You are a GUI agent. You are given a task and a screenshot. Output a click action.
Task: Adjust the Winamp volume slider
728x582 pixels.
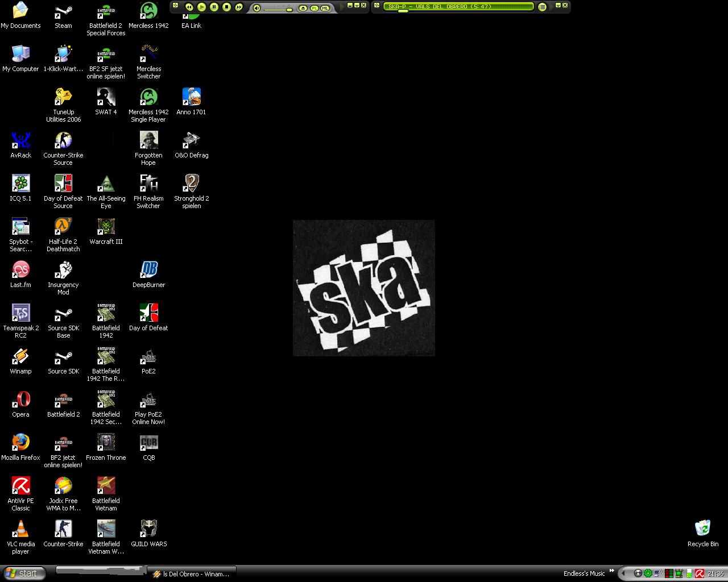click(279, 9)
